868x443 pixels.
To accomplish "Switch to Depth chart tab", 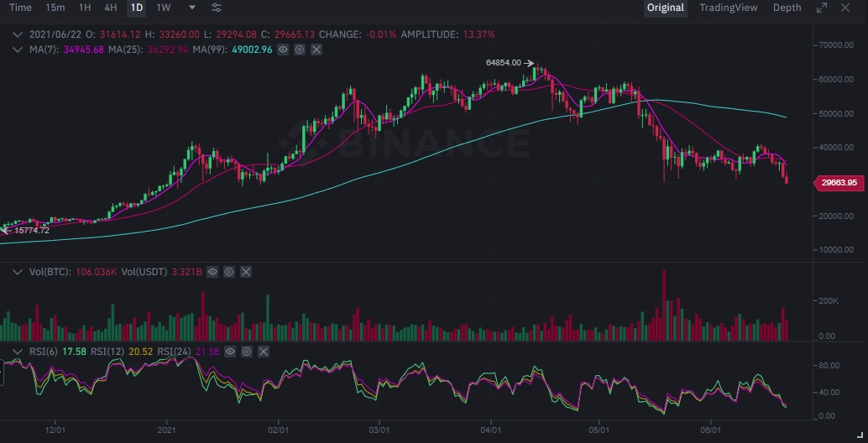I will click(x=787, y=8).
